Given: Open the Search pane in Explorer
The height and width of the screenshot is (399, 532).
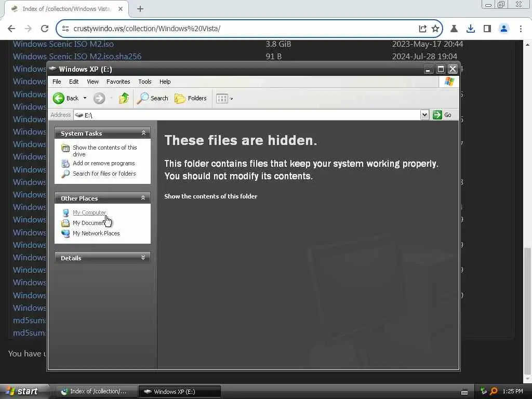Looking at the screenshot, I should point(152,98).
